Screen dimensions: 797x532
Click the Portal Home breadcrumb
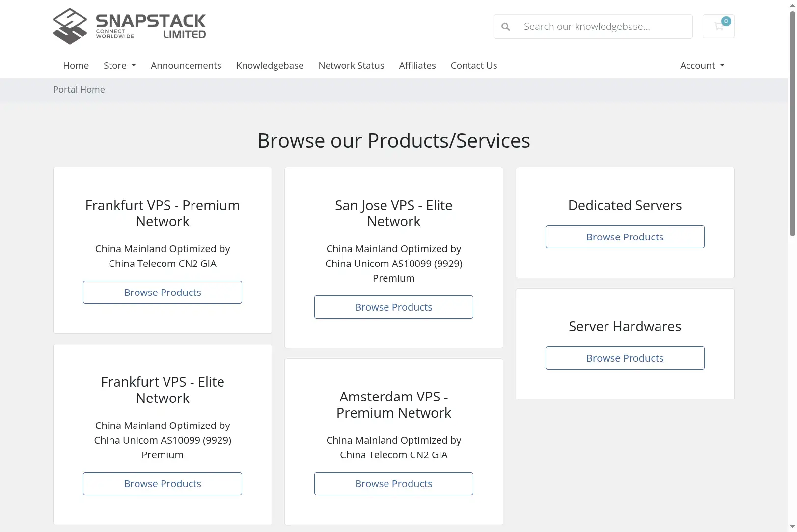(x=79, y=89)
